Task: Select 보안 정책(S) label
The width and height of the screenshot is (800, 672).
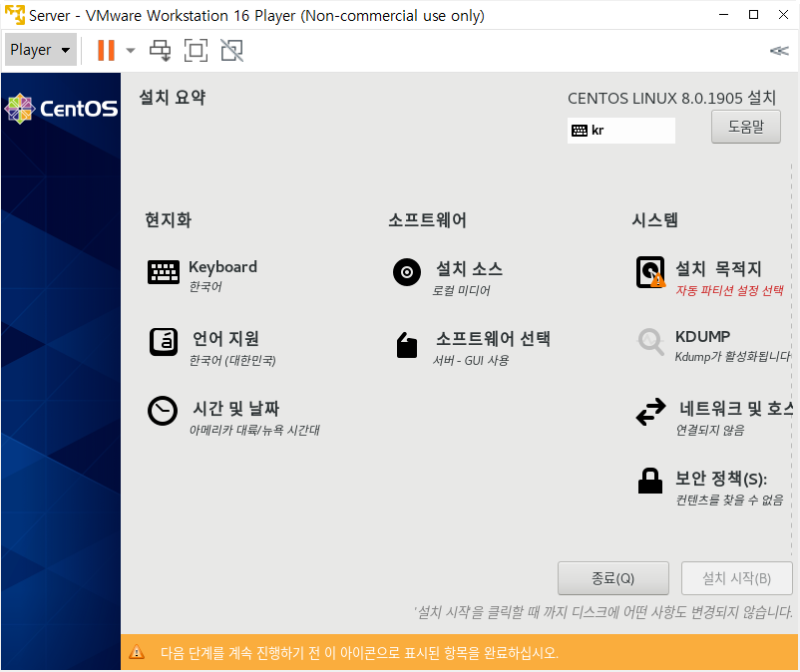Action: tap(721, 479)
